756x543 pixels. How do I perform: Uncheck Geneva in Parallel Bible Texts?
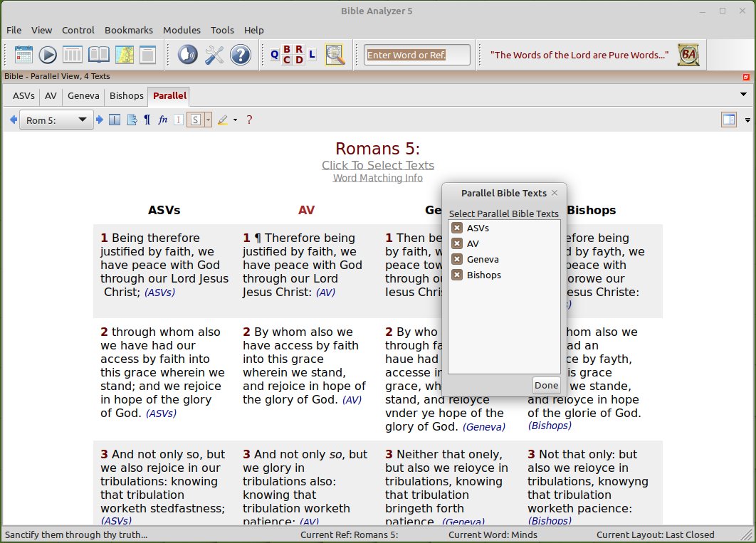coord(457,259)
